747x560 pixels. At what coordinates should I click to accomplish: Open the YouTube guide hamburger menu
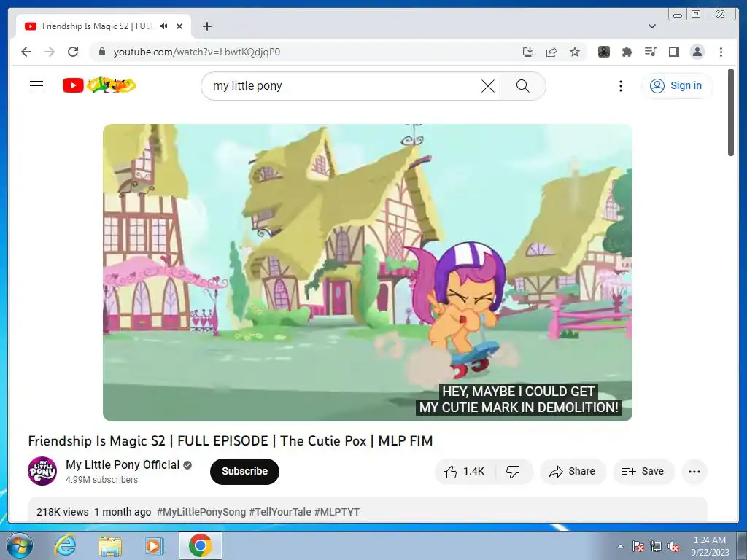(x=36, y=86)
